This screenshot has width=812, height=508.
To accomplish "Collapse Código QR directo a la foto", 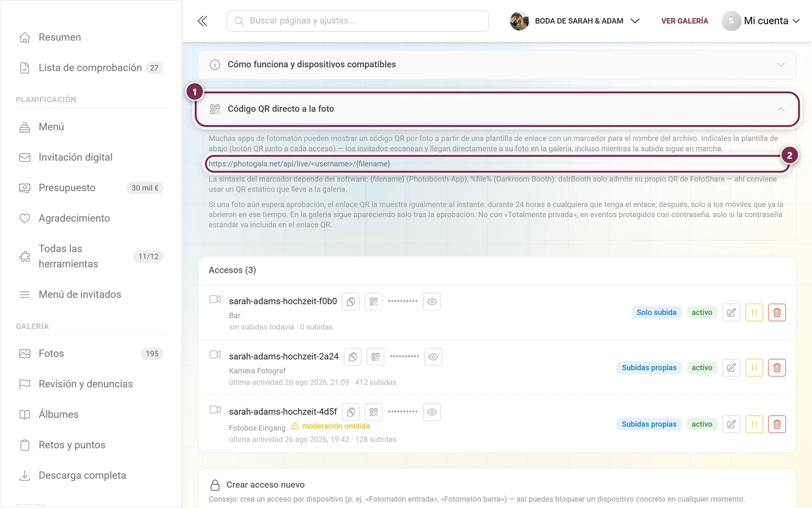I will pos(497,109).
